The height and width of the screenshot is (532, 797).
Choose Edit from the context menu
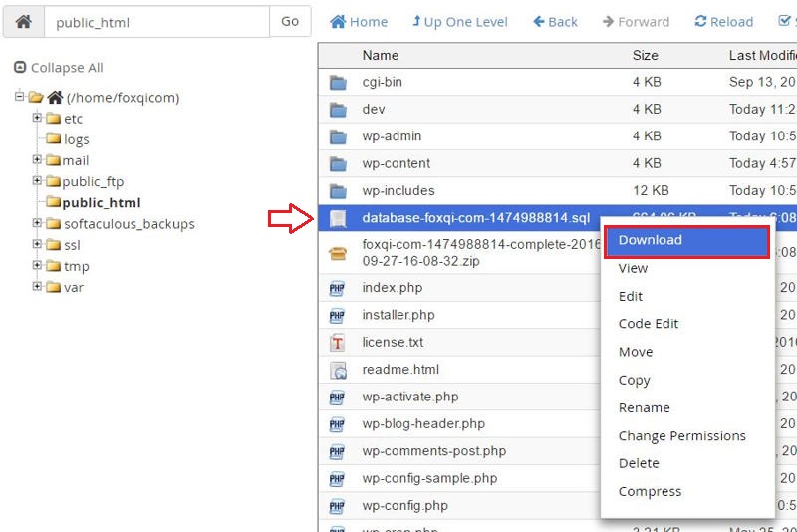pos(631,296)
